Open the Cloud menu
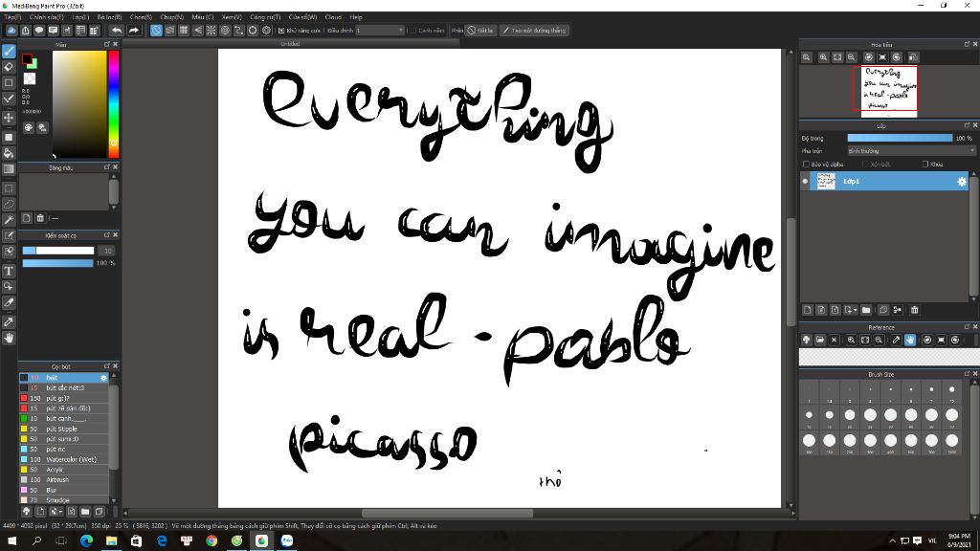 coord(333,17)
